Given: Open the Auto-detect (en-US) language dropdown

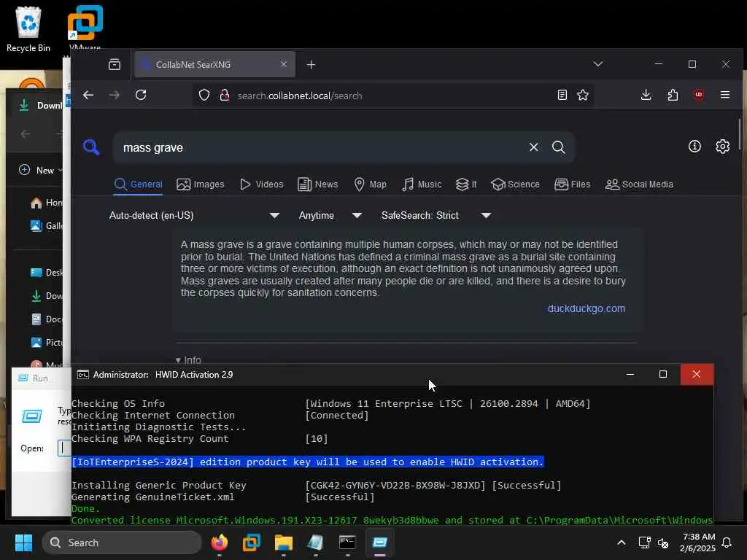Looking at the screenshot, I should (x=194, y=216).
